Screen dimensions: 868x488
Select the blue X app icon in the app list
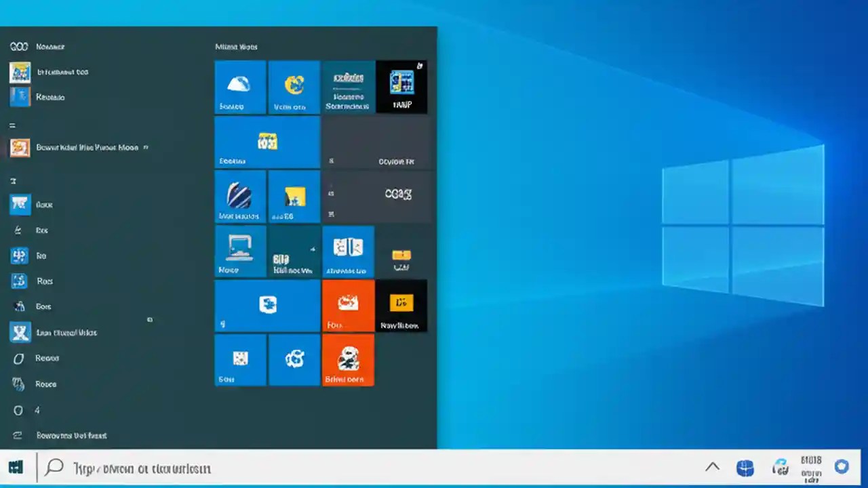click(20, 332)
